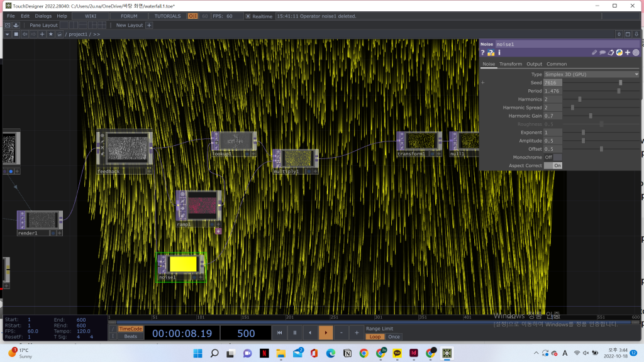This screenshot has width=644, height=362.
Task: Open the TUTORIALS link button
Action: coord(167,16)
